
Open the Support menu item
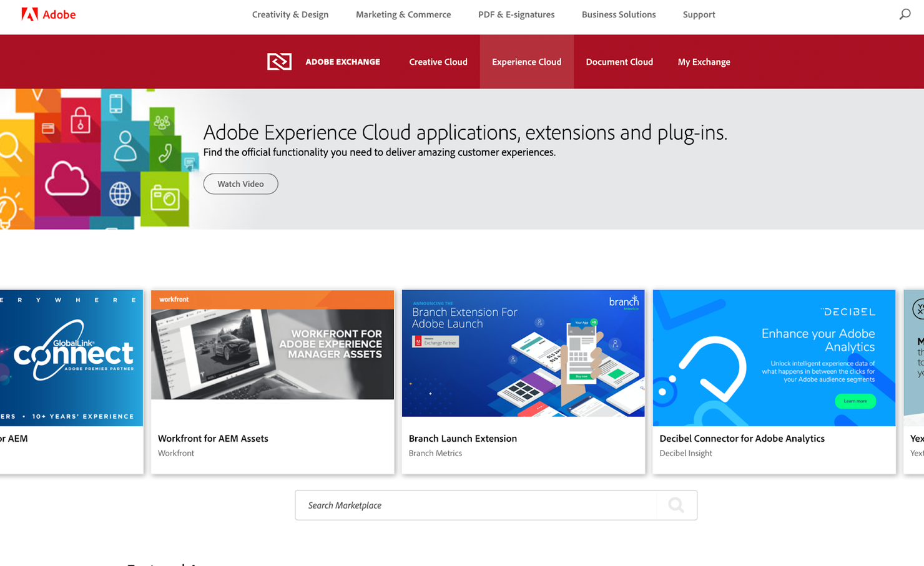pos(699,14)
